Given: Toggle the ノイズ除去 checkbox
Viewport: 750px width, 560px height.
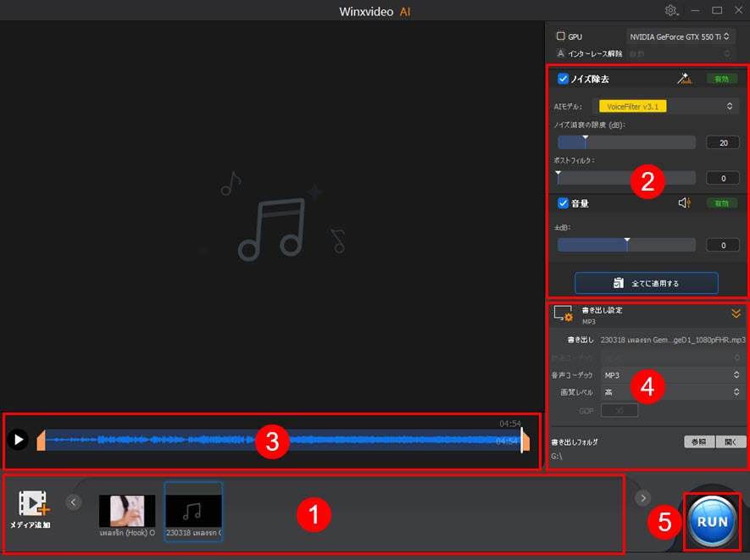Looking at the screenshot, I should (x=563, y=79).
